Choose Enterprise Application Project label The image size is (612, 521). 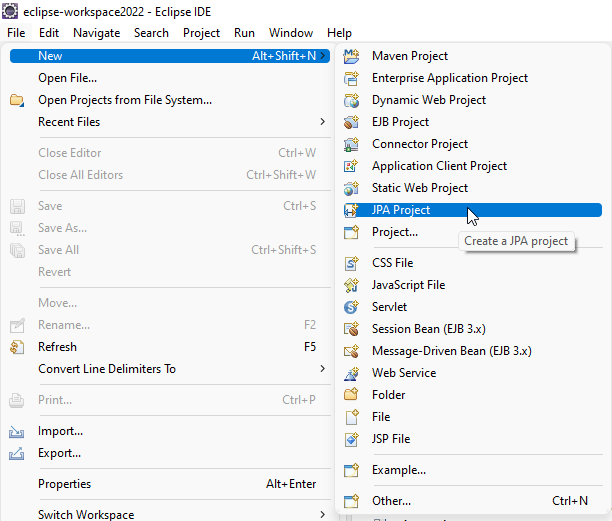coord(450,78)
